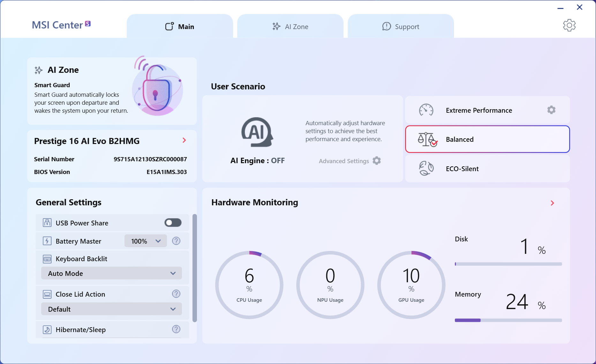596x364 pixels.
Task: Open Battery Master 100% dropdown
Action: pos(146,241)
